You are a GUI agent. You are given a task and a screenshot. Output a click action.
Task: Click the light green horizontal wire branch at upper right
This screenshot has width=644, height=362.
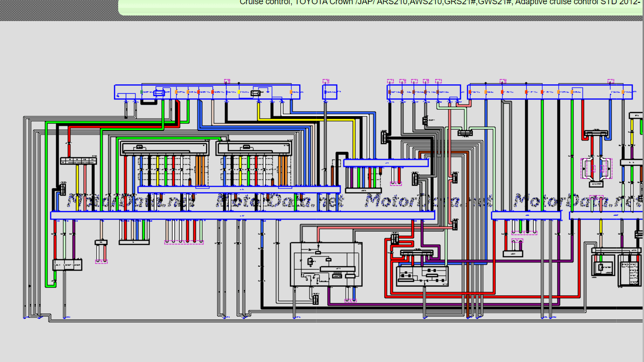(483, 127)
